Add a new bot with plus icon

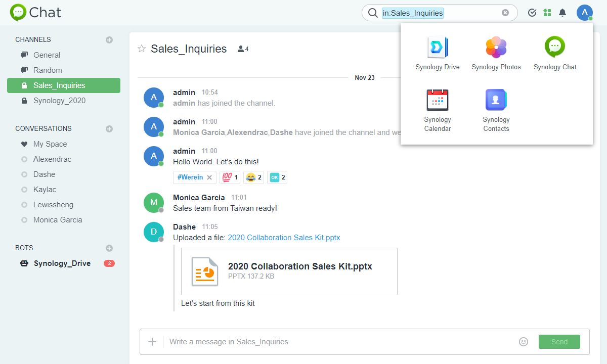coord(109,248)
